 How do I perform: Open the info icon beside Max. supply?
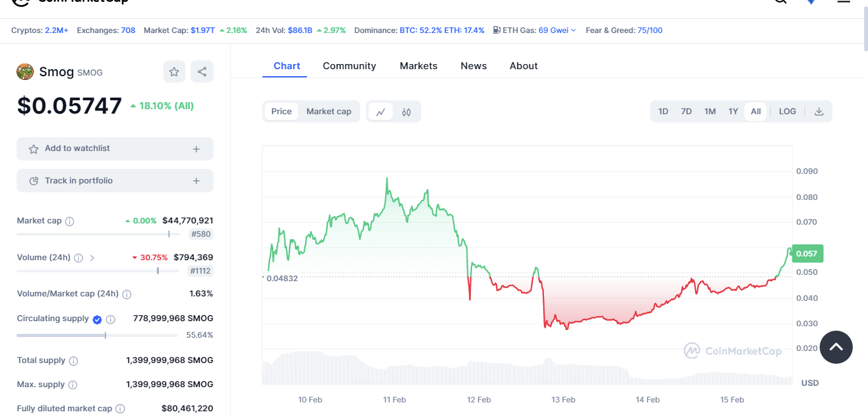pos(73,385)
